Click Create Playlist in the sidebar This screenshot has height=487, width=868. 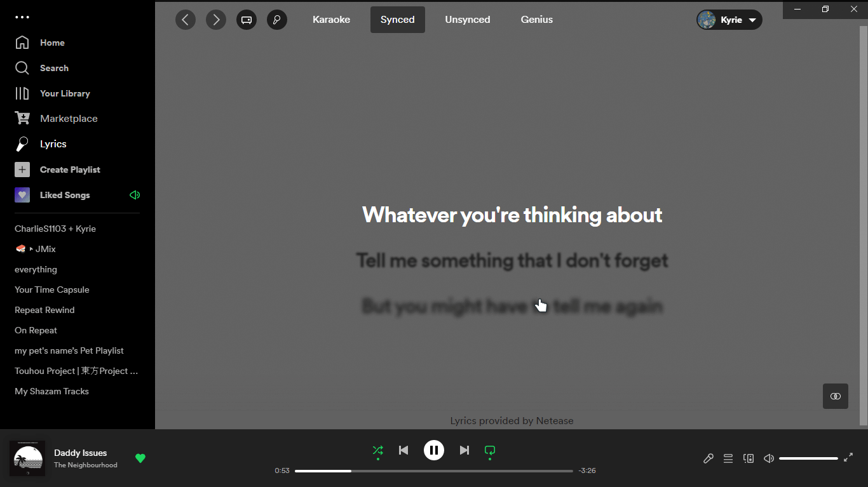(x=70, y=170)
